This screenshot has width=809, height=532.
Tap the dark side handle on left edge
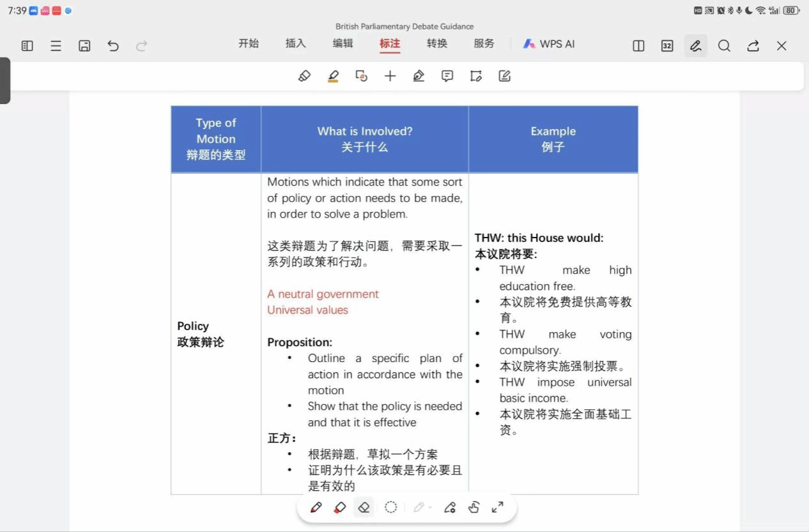[x=5, y=80]
